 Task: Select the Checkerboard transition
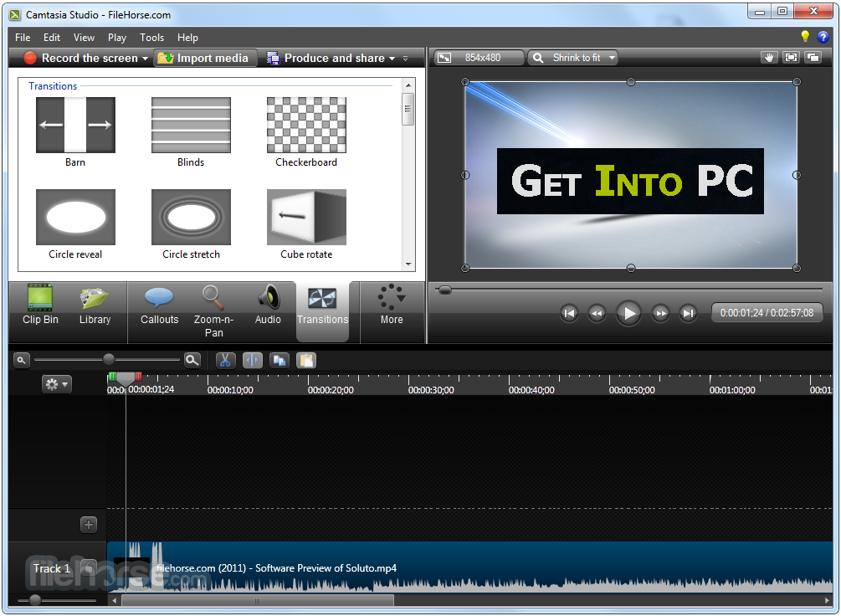point(306,132)
